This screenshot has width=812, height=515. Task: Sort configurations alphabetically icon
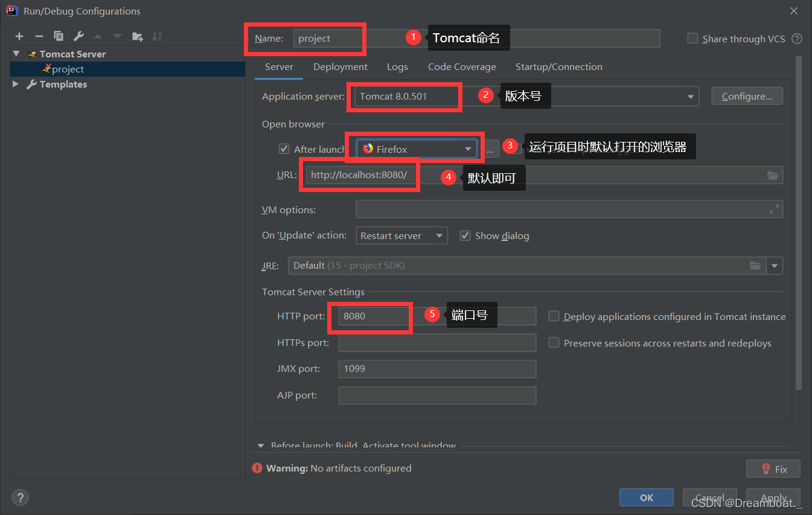pyautogui.click(x=157, y=36)
